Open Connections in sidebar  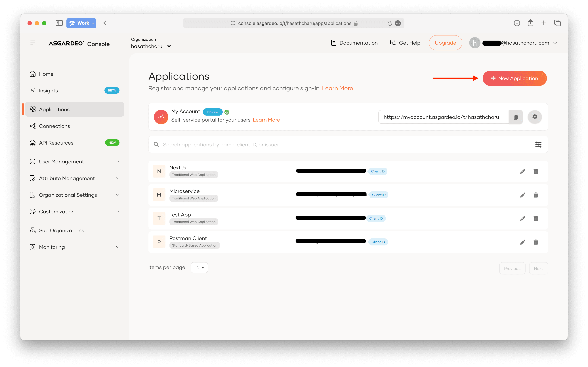(x=74, y=126)
